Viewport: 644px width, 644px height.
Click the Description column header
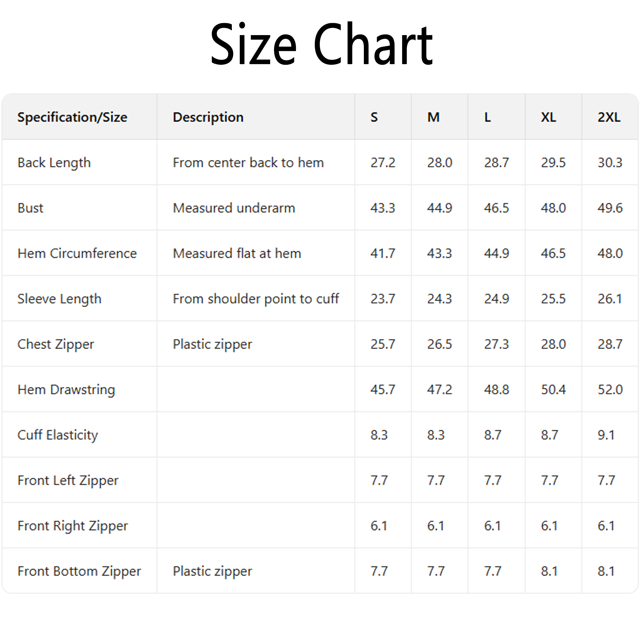pos(208,117)
